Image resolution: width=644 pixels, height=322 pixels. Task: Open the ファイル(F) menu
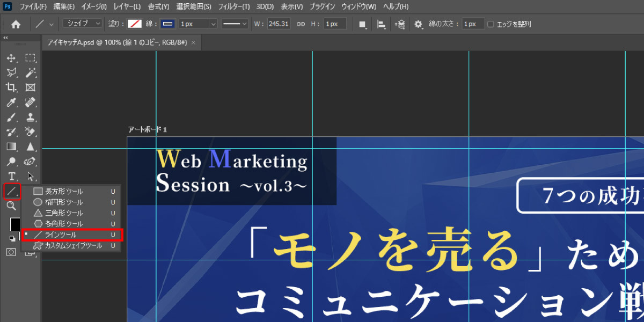click(33, 7)
